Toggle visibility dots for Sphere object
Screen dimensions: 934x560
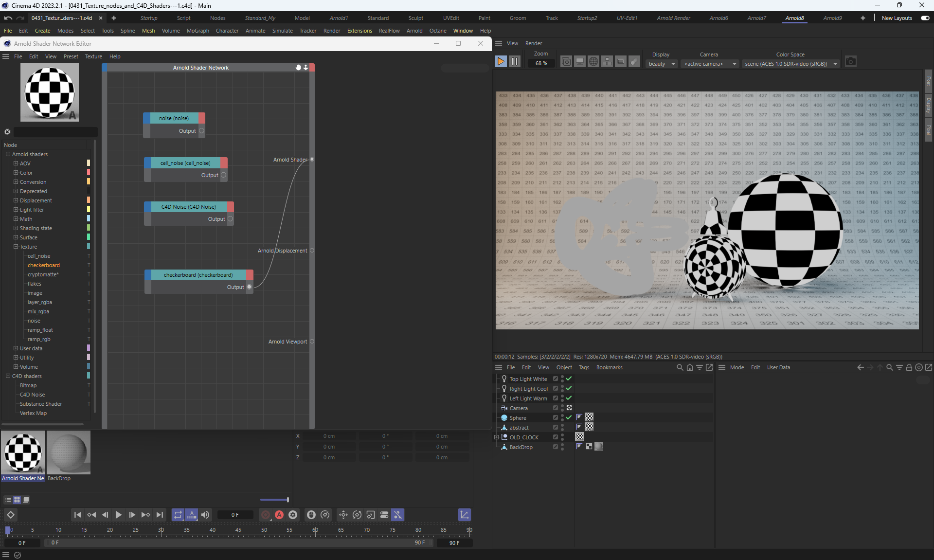click(562, 417)
